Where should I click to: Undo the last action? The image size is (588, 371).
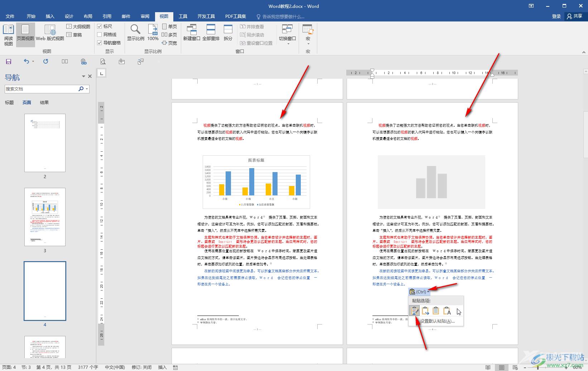(26, 62)
